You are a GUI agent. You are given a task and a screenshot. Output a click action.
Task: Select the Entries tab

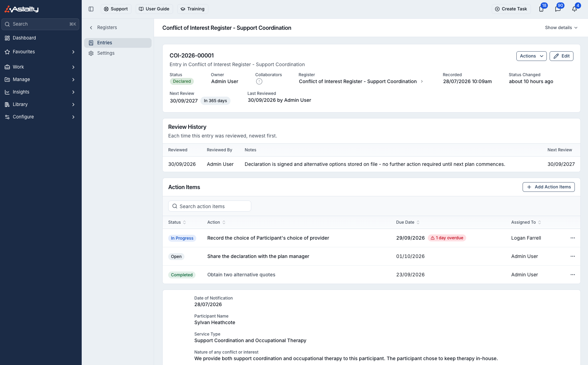(x=118, y=43)
